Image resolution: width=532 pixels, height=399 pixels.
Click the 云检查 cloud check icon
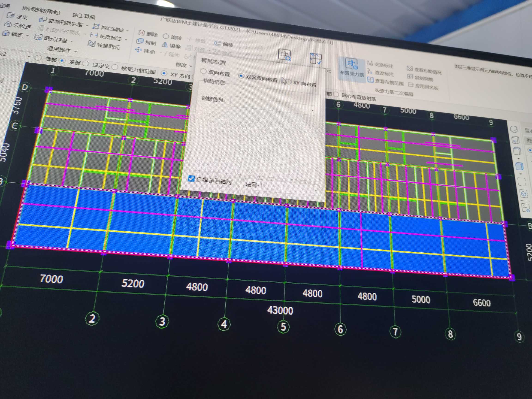(8, 24)
